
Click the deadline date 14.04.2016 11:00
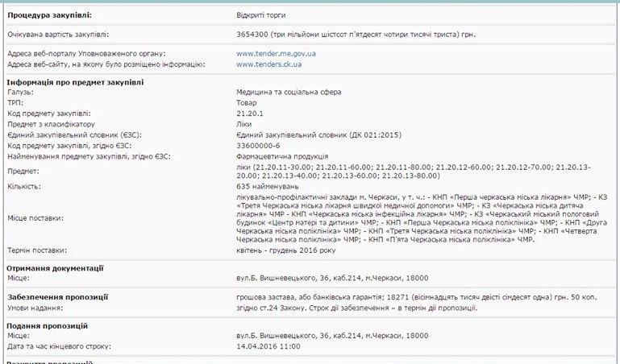268,346
